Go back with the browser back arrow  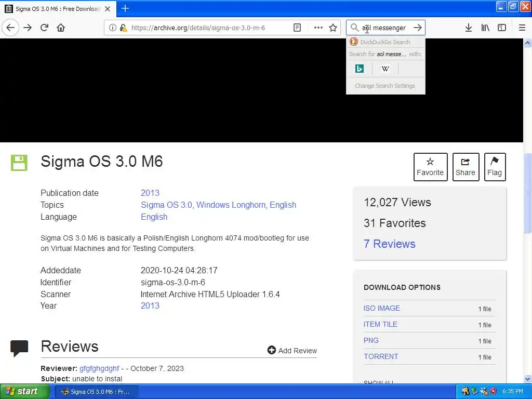pyautogui.click(x=10, y=28)
